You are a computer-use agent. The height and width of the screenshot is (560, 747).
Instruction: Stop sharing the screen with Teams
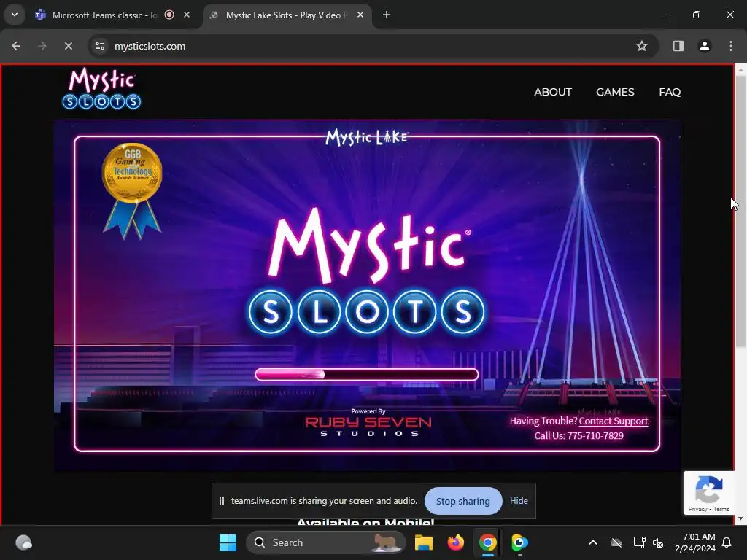pyautogui.click(x=463, y=501)
